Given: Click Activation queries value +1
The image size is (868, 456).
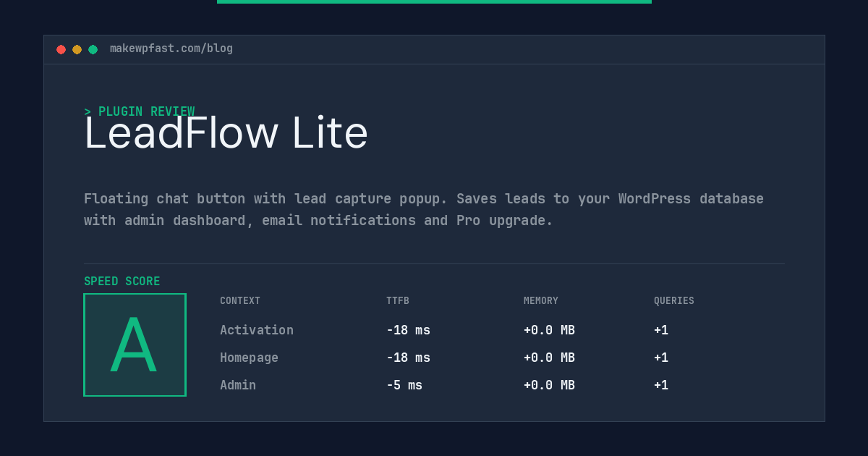Looking at the screenshot, I should click(661, 330).
